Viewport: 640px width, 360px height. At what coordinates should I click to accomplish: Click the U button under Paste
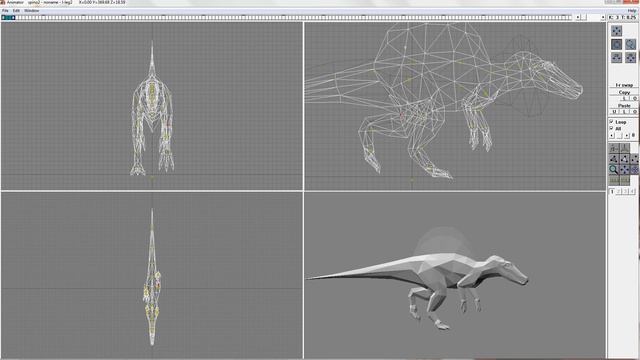click(614, 111)
